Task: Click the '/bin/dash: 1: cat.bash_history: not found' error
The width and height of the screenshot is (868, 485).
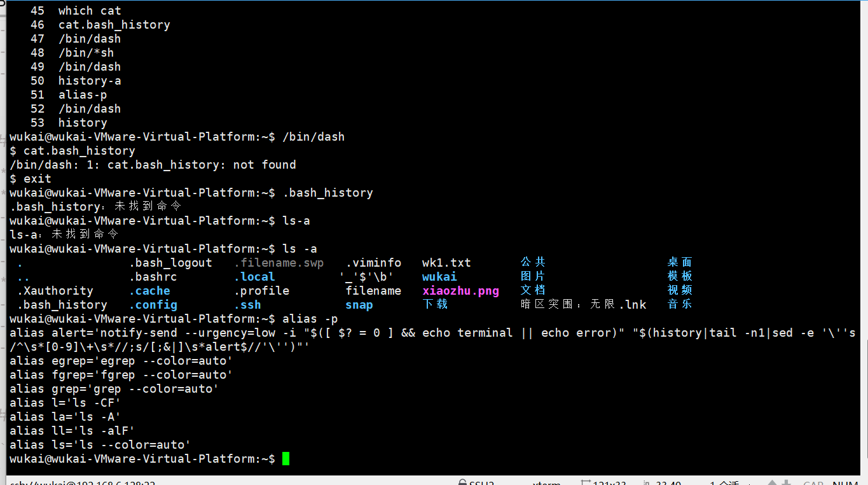Action: point(153,165)
